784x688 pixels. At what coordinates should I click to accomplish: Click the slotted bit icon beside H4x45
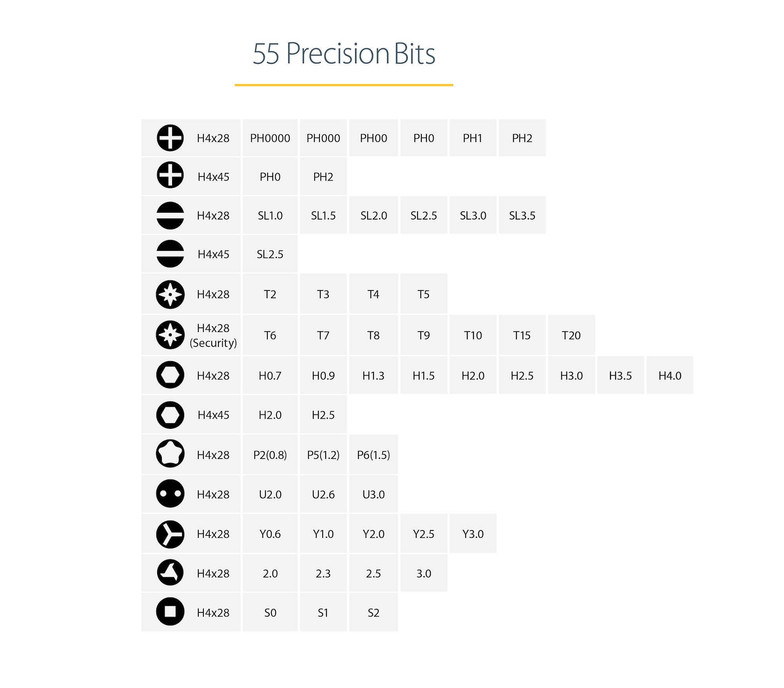click(170, 254)
